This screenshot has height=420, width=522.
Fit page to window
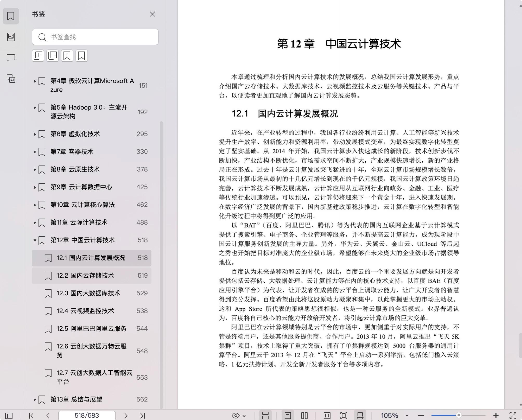click(x=344, y=416)
